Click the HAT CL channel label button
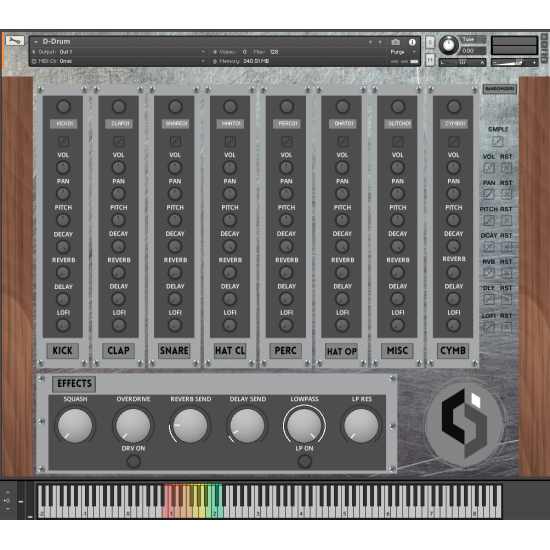Viewport: 550px width, 550px height. click(x=230, y=350)
